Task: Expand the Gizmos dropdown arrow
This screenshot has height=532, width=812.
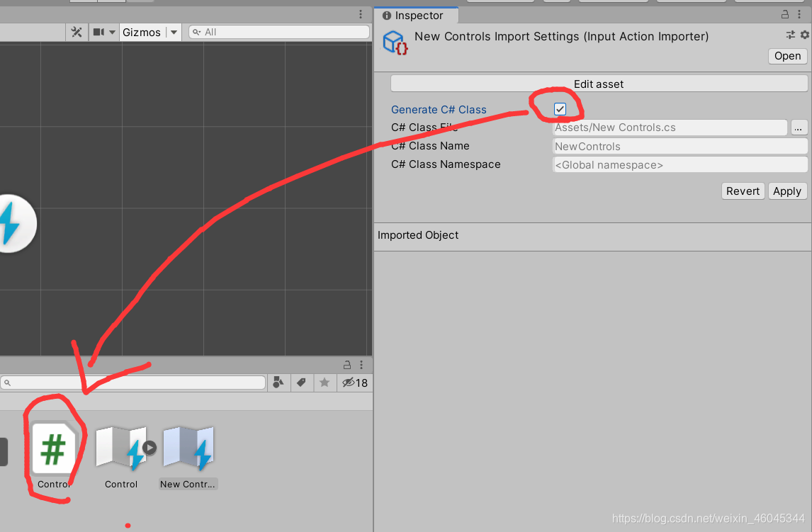Action: pos(174,32)
